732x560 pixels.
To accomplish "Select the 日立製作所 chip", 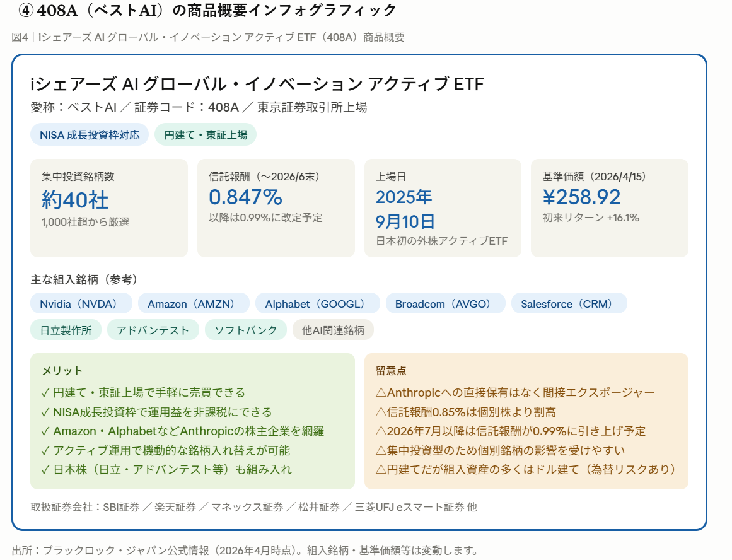I will tap(66, 330).
